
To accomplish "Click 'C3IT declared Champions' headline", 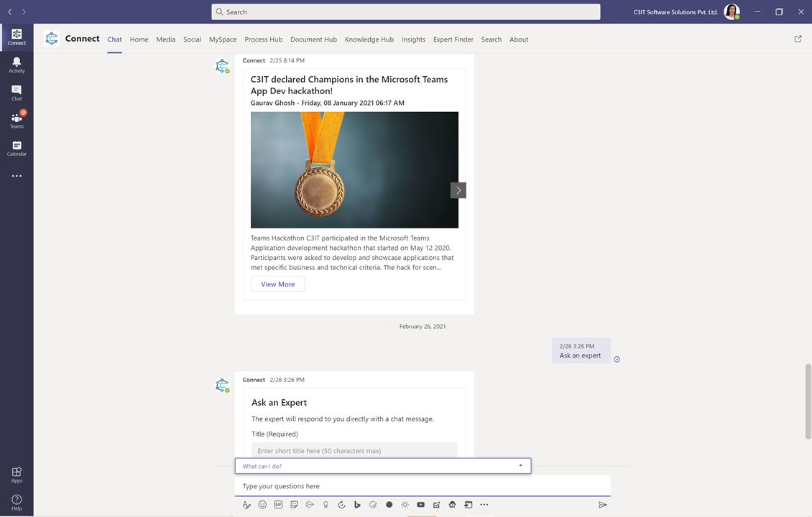I will point(349,85).
